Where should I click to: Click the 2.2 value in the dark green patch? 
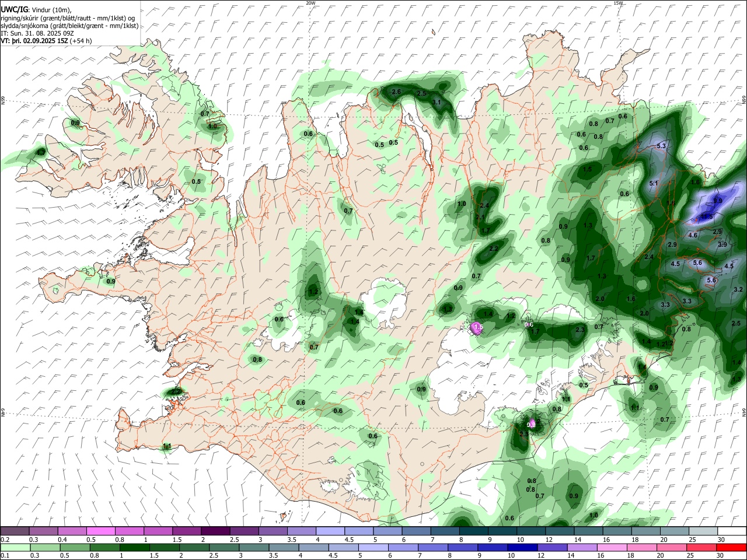tap(494, 249)
